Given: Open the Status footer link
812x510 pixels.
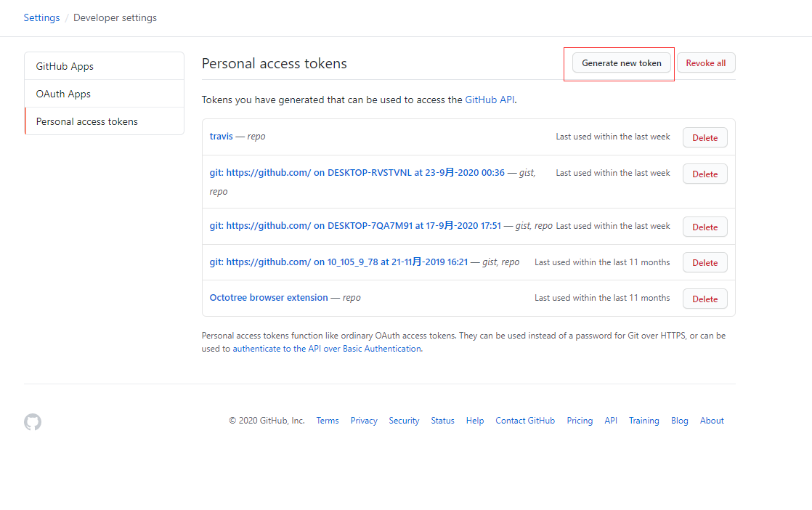Looking at the screenshot, I should pos(443,421).
